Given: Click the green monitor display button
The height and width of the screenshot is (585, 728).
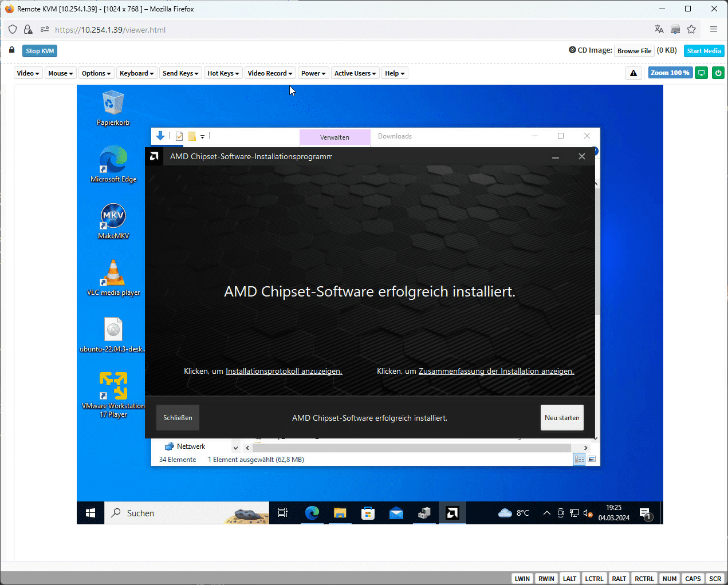Looking at the screenshot, I should [702, 73].
